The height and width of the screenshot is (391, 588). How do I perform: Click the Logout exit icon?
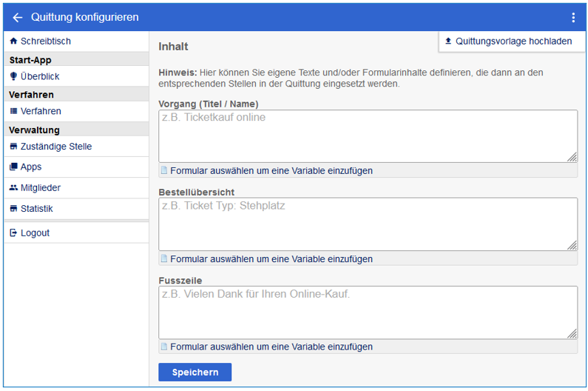[x=13, y=233]
